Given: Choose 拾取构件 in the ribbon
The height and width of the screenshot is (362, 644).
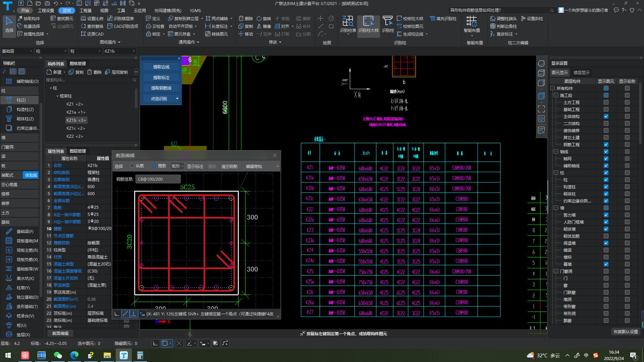Looking at the screenshot, I should point(29,18).
